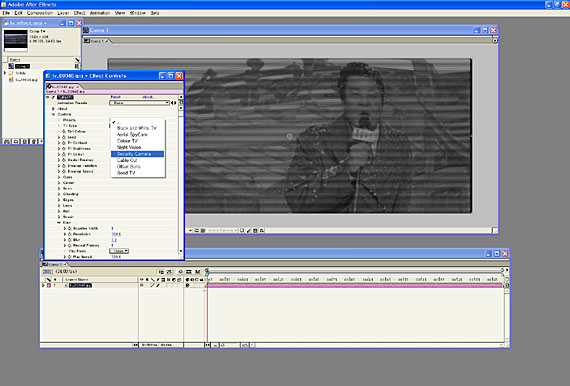Image resolution: width=570 pixels, height=386 pixels.
Task: Expand the Edges group
Action: pos(59,200)
